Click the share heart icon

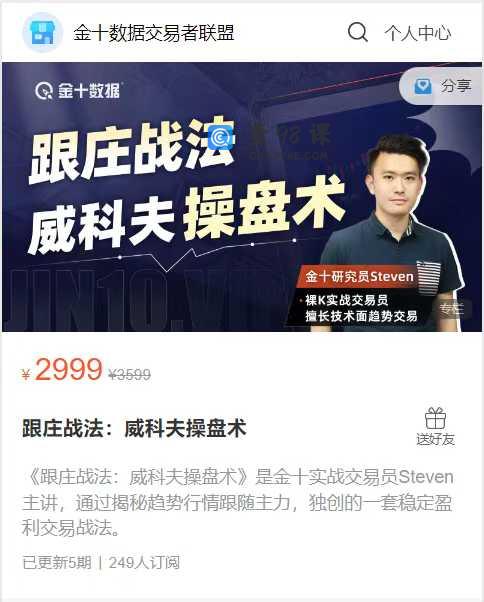pyautogui.click(x=423, y=86)
